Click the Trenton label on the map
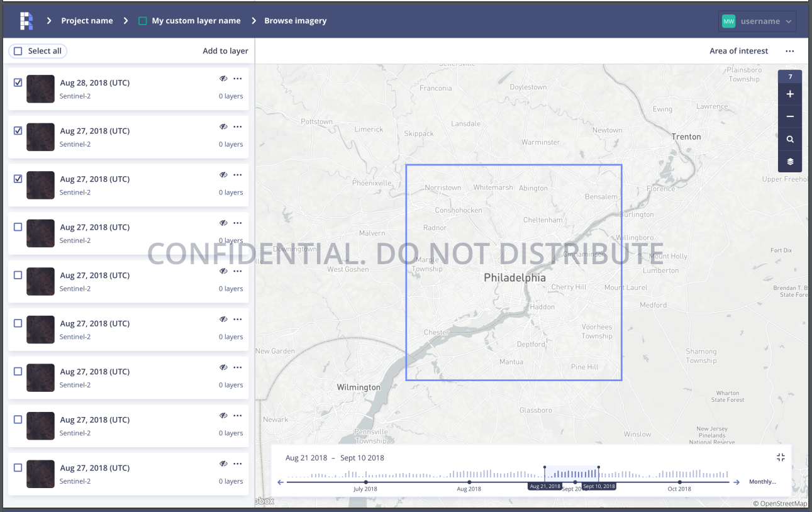The height and width of the screenshot is (512, 812). click(686, 136)
